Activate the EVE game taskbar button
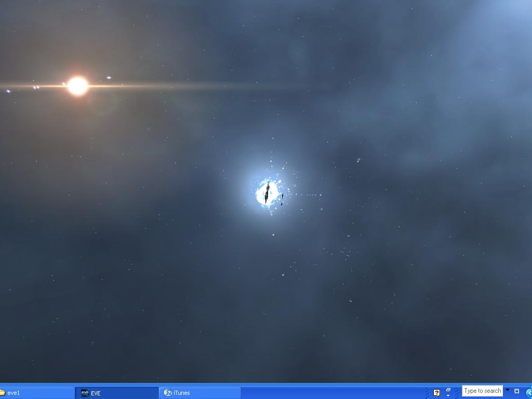This screenshot has height=399, width=532. tap(117, 393)
